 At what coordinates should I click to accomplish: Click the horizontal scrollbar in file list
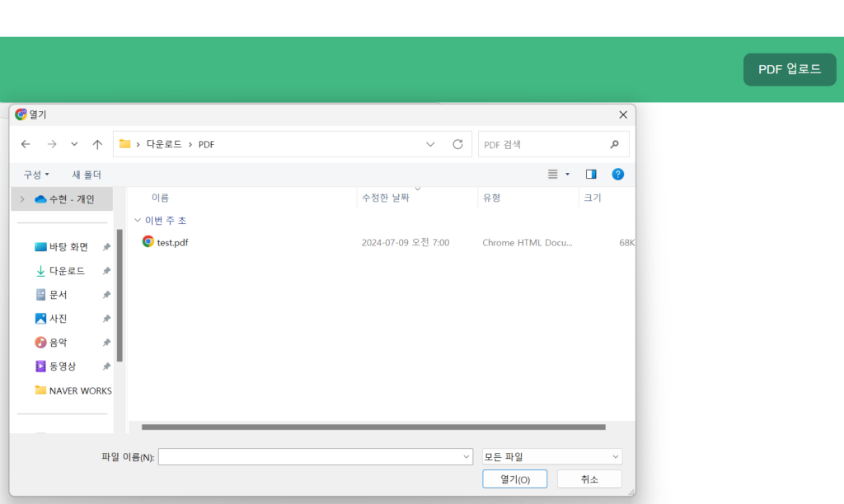coord(373,427)
